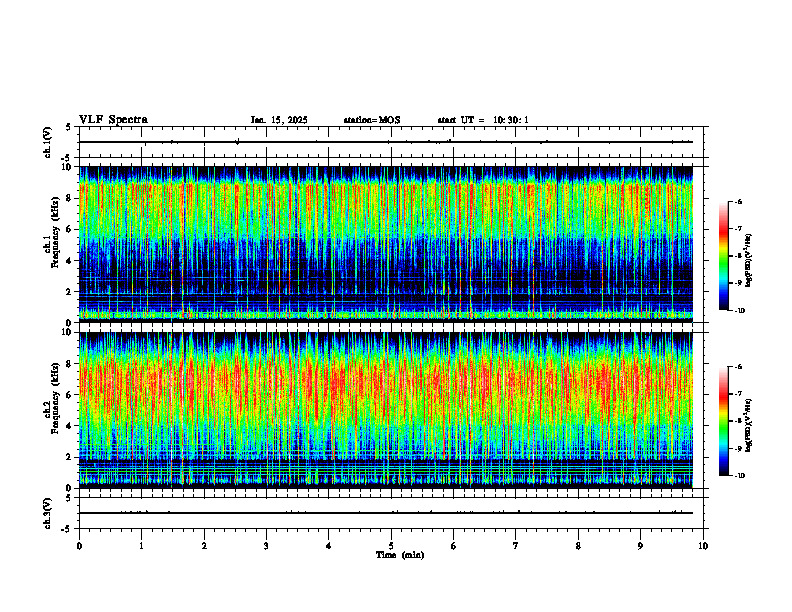Click time axis tick label "0"
The image size is (792, 612).
pyautogui.click(x=79, y=546)
